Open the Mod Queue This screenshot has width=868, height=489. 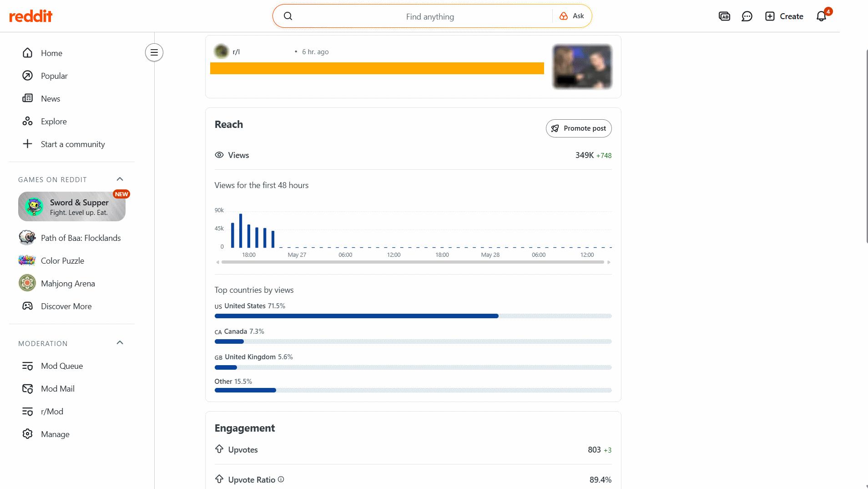(72, 366)
